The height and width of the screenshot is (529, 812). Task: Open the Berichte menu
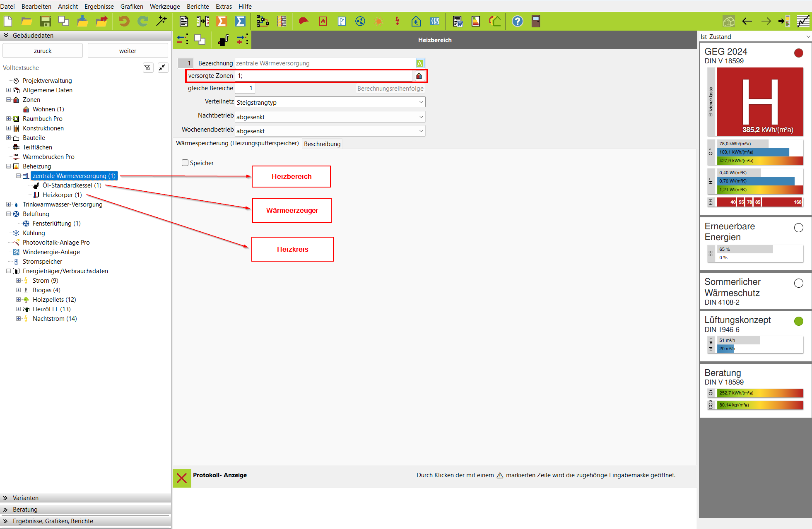[x=198, y=6]
